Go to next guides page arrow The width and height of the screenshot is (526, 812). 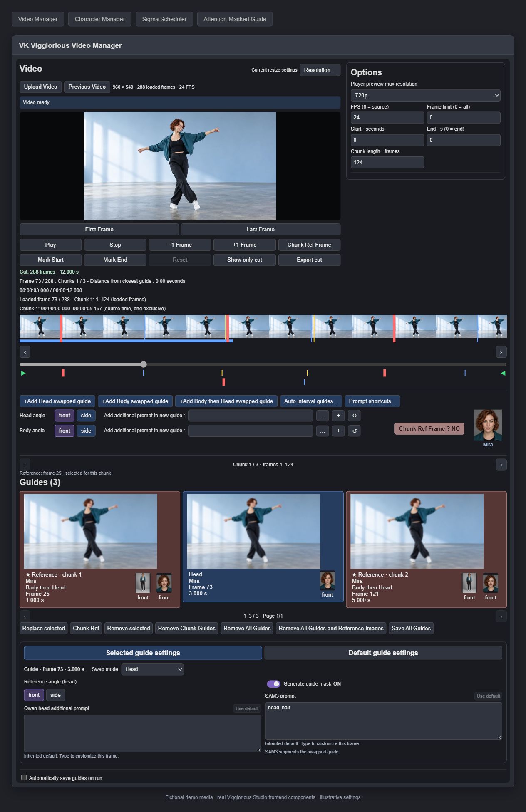[501, 616]
